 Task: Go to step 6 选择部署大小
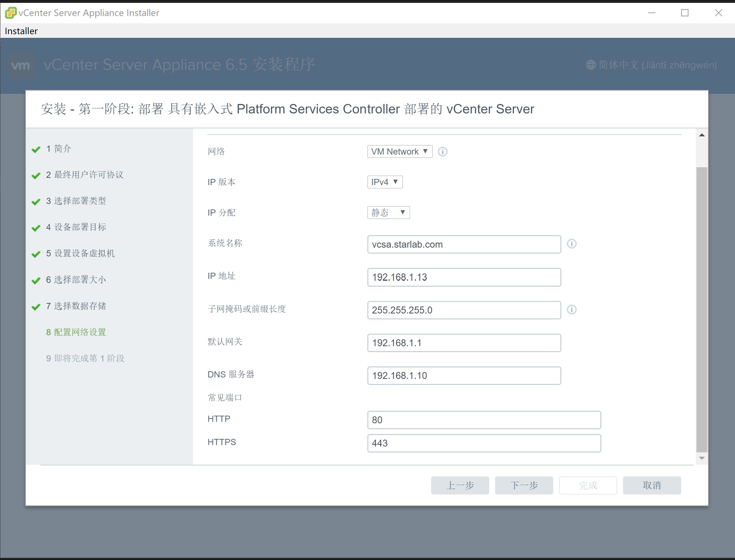[76, 280]
